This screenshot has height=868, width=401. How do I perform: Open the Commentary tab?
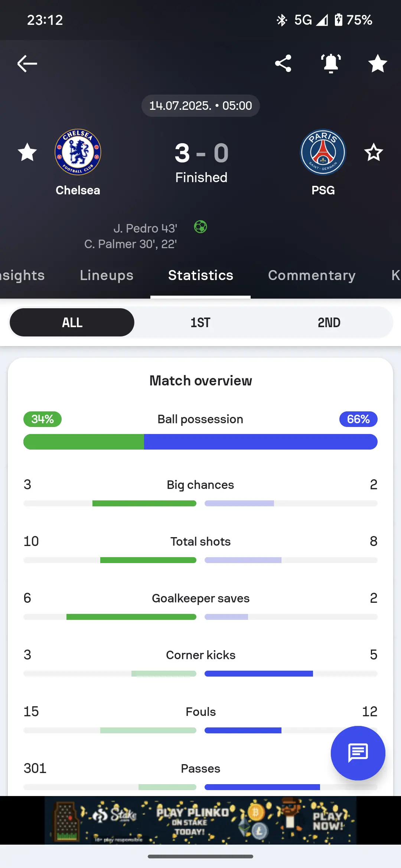(x=312, y=275)
